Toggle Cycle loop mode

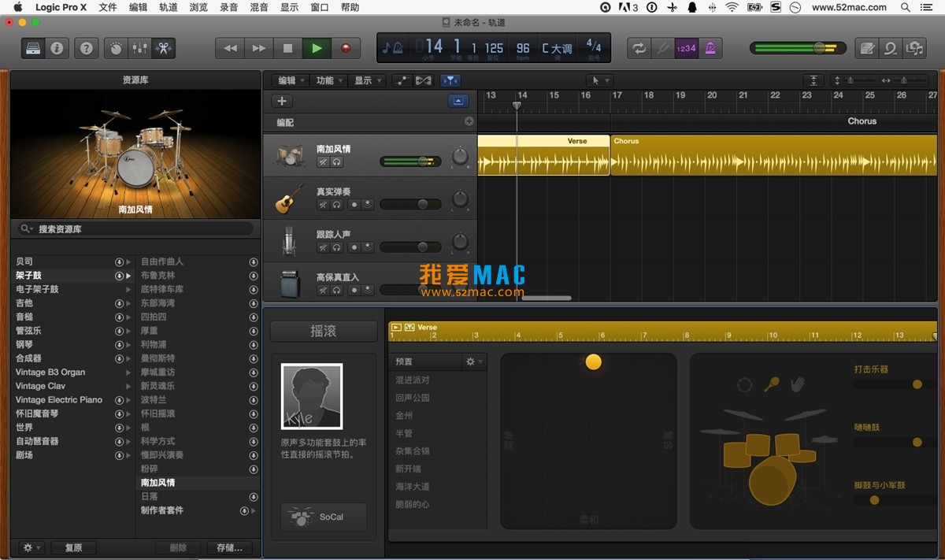(639, 48)
